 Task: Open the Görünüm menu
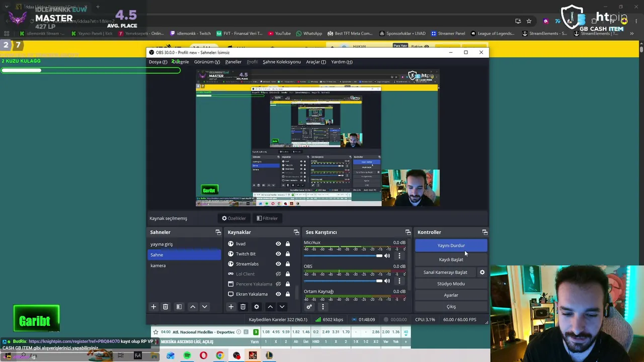[x=207, y=62]
